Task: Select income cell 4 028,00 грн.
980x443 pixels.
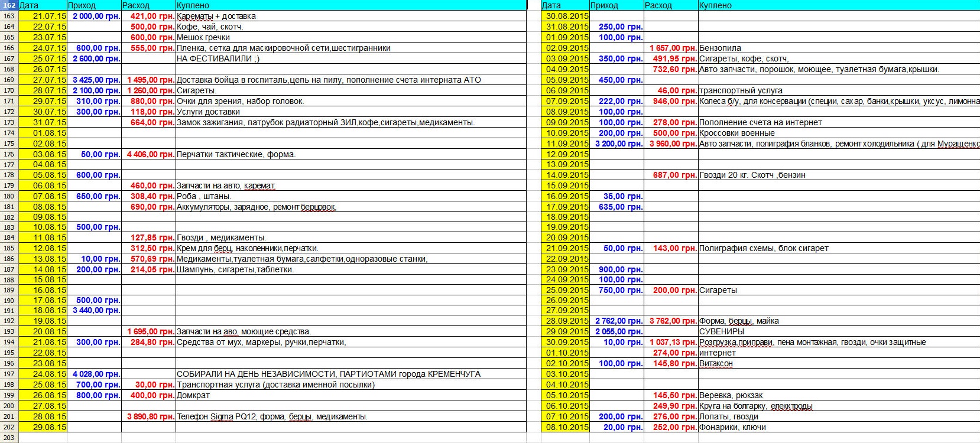Action: pos(95,374)
